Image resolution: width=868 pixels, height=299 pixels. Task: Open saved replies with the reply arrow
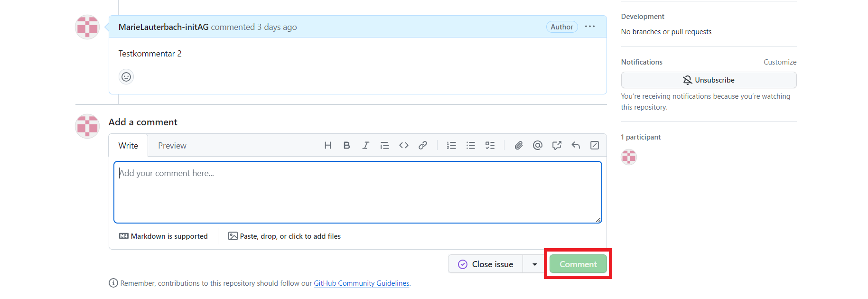click(x=576, y=145)
